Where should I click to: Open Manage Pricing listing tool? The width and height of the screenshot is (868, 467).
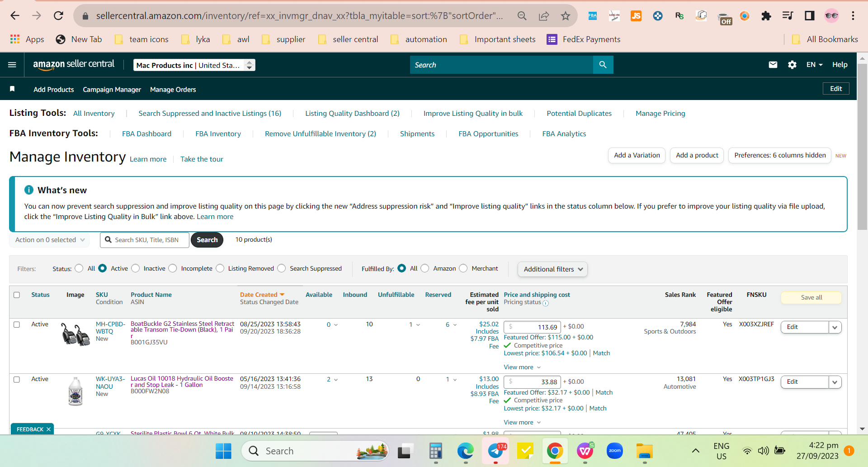pyautogui.click(x=660, y=113)
